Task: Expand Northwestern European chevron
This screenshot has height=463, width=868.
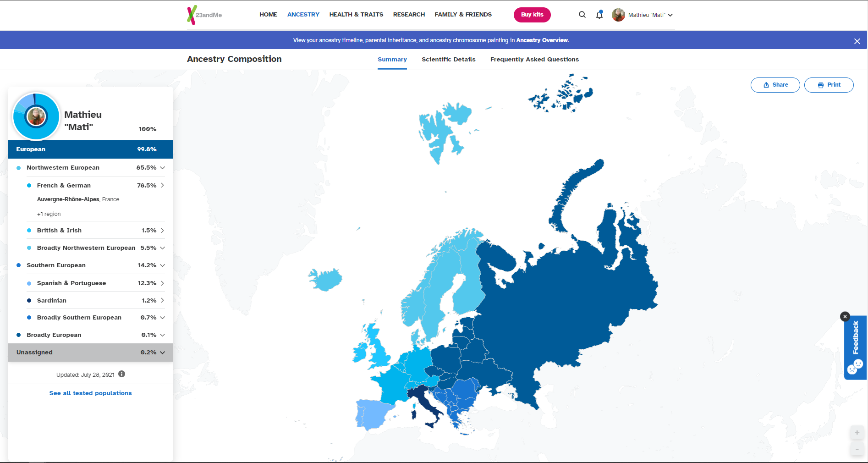Action: 162,168
